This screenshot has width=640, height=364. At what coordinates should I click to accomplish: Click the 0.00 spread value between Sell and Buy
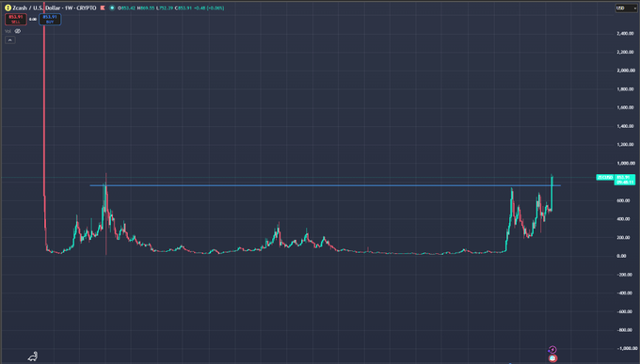click(x=33, y=19)
